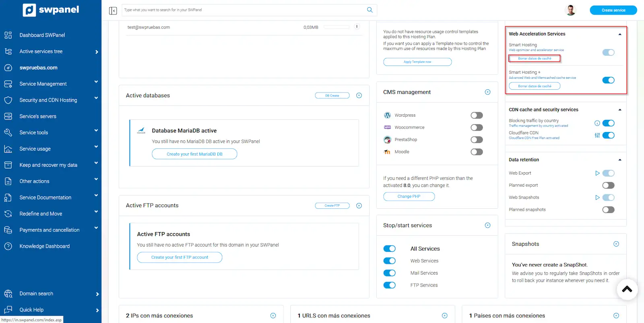This screenshot has width=644, height=323.
Task: Turn off Smart Hosting + toggle
Action: [608, 80]
